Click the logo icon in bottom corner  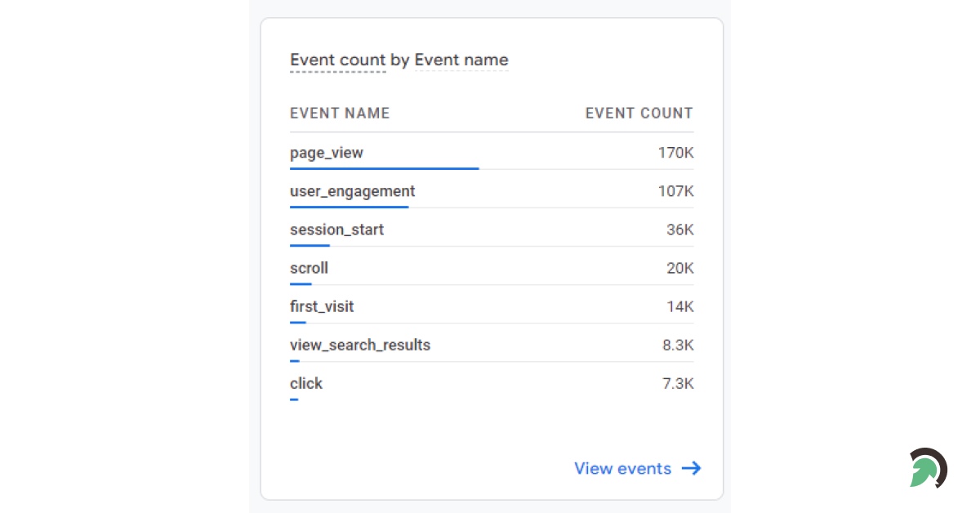[x=928, y=469]
